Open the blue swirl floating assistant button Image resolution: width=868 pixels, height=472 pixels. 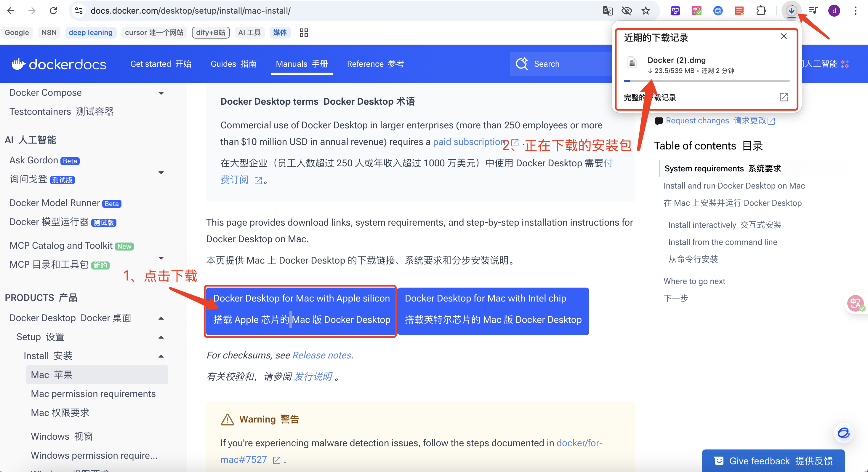click(843, 433)
